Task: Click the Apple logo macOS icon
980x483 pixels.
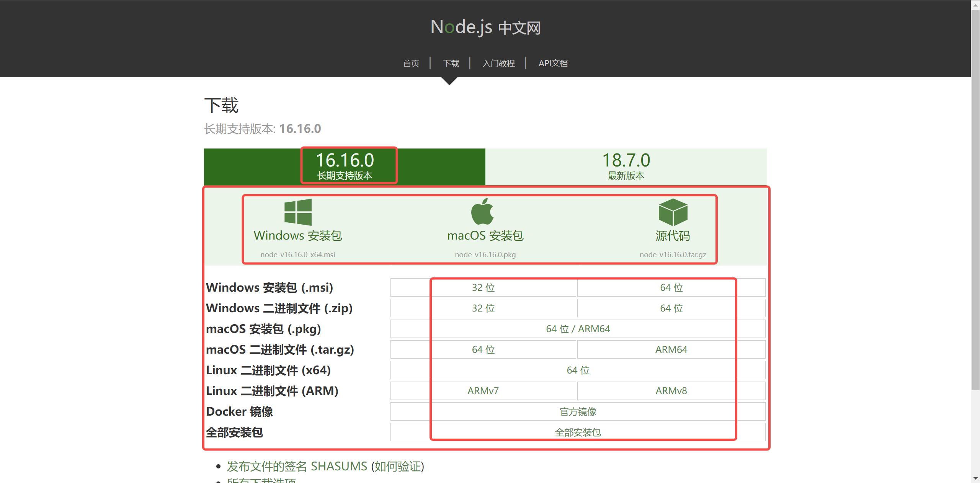Action: [482, 212]
